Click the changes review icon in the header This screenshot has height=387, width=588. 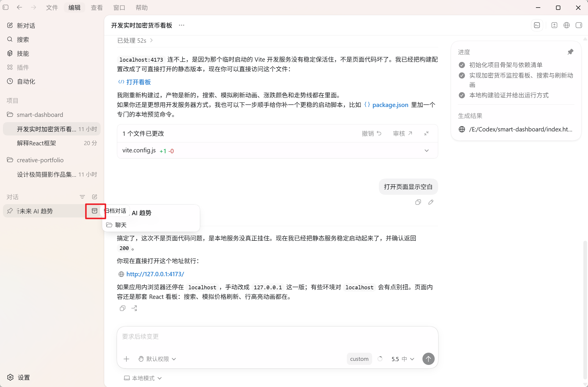tap(555, 25)
